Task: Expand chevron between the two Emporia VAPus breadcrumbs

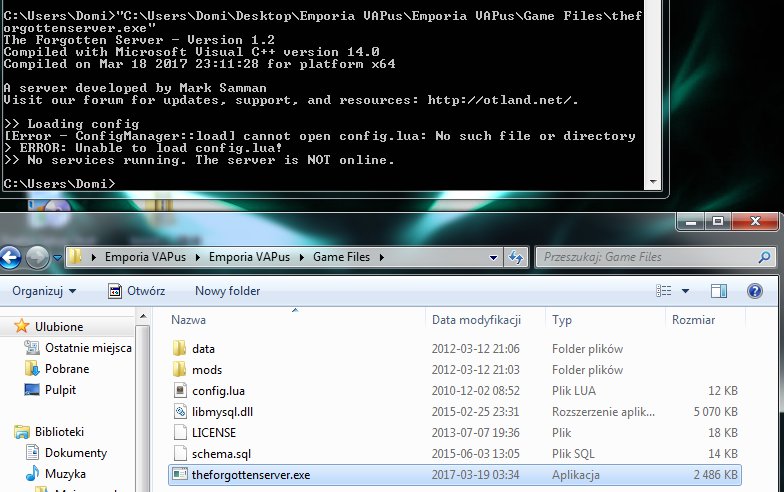Action: click(x=198, y=258)
